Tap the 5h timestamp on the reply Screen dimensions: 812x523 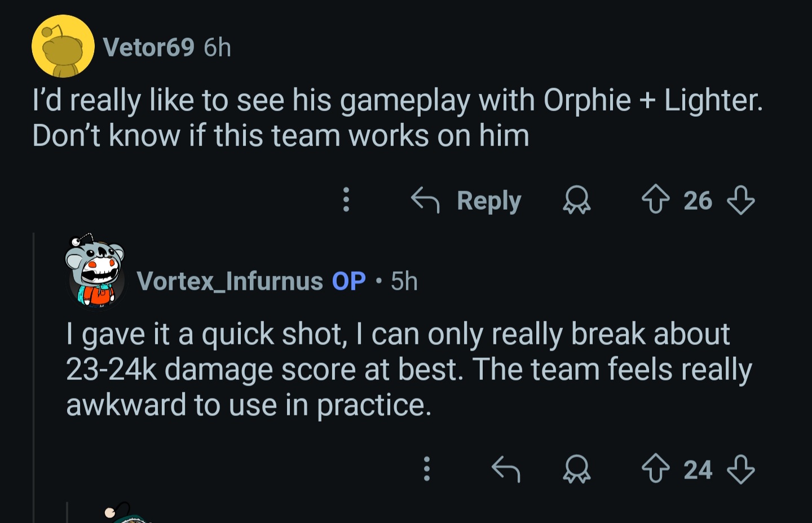(x=404, y=281)
